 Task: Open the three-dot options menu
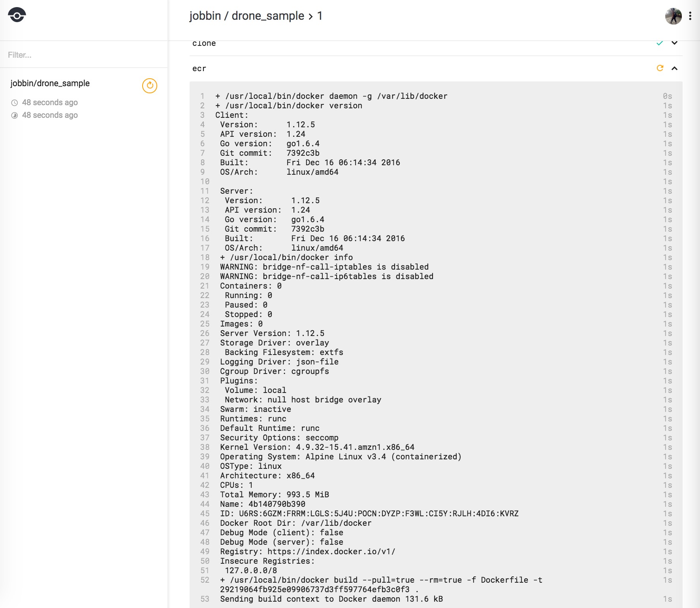click(690, 16)
